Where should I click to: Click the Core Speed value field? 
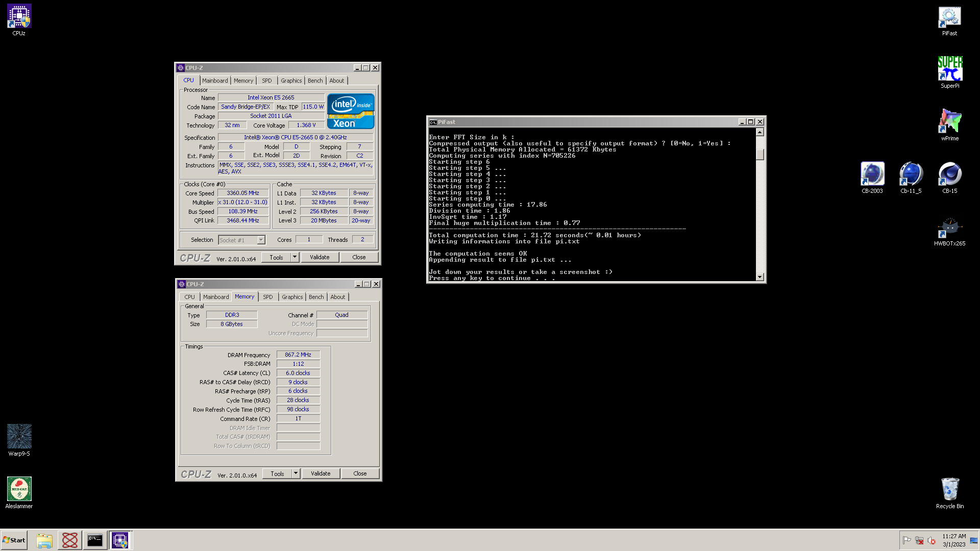243,193
